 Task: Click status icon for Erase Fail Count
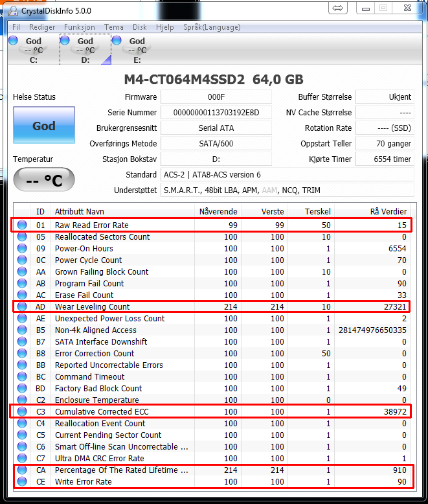22,295
